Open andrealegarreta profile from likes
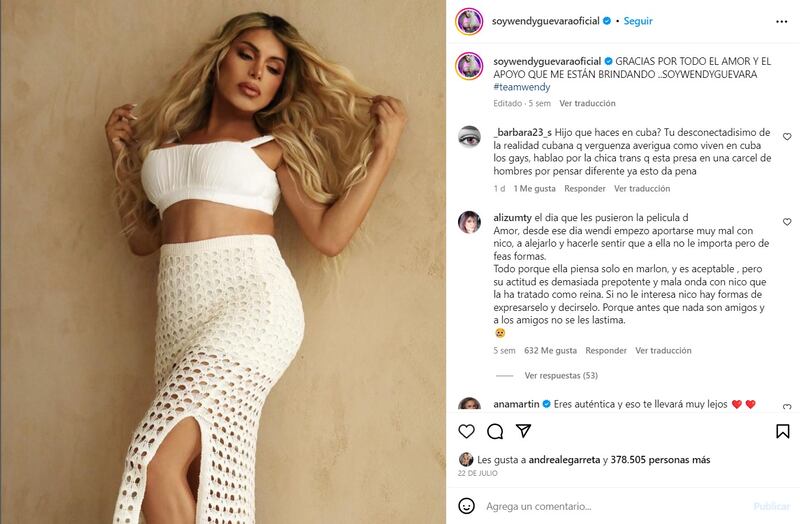 pos(564,460)
